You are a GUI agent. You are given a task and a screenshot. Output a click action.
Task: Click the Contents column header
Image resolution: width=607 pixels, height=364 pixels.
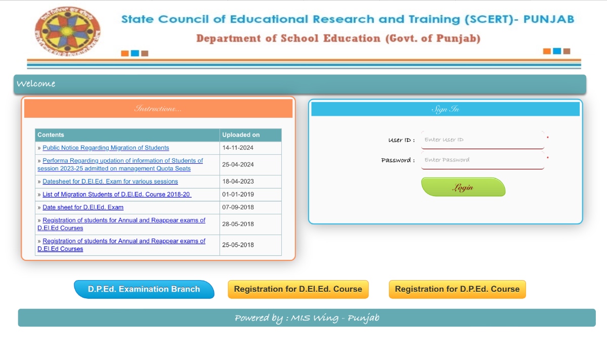pyautogui.click(x=127, y=135)
